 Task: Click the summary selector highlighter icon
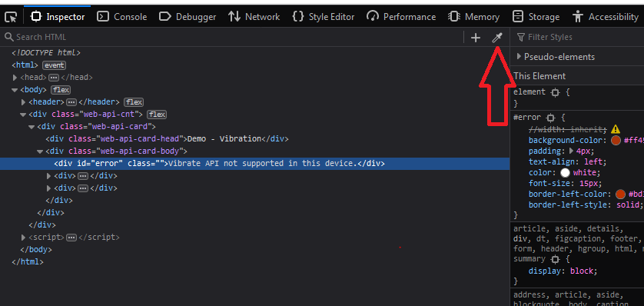tap(555, 260)
